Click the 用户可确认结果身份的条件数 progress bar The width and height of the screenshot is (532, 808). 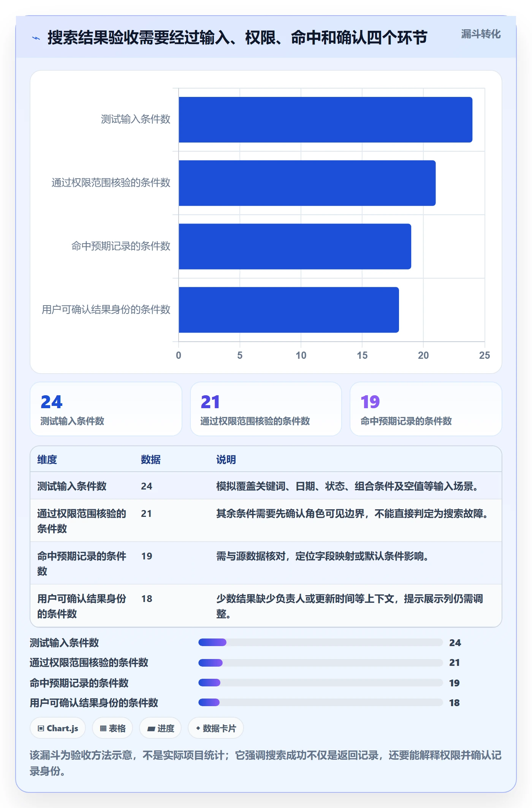click(320, 702)
